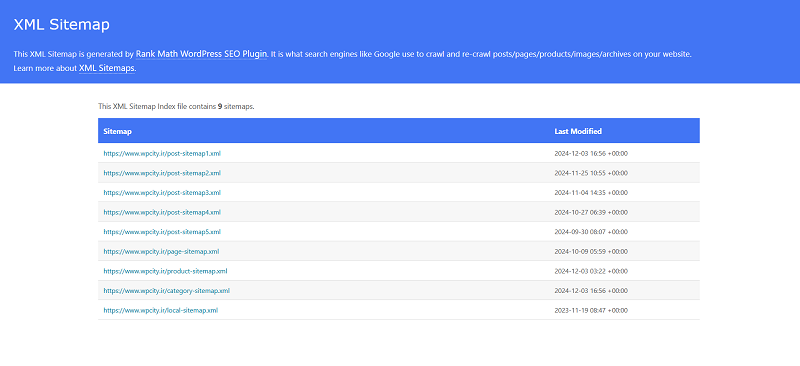Select date 2023-11-19 08:47 +00:00
The height and width of the screenshot is (366, 800).
pos(591,310)
